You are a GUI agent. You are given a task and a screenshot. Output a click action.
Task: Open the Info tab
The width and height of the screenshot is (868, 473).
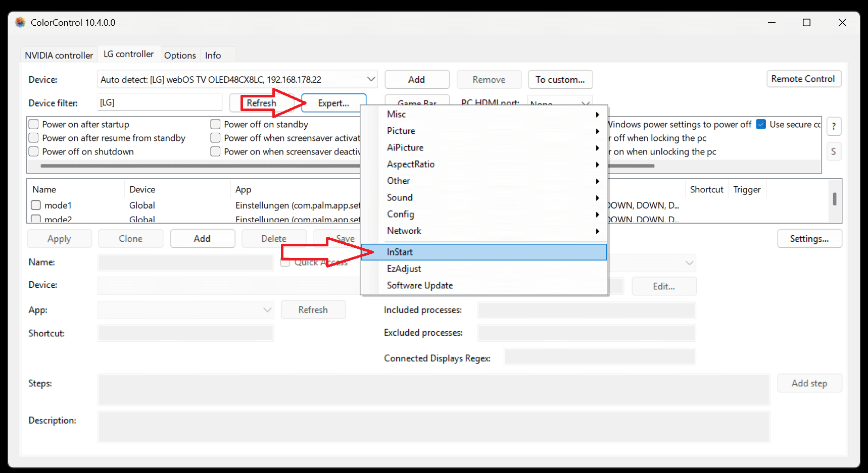coord(213,55)
